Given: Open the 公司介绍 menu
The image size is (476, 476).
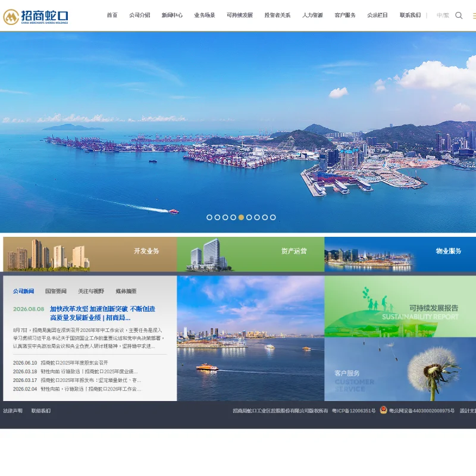Looking at the screenshot, I should 140,15.
